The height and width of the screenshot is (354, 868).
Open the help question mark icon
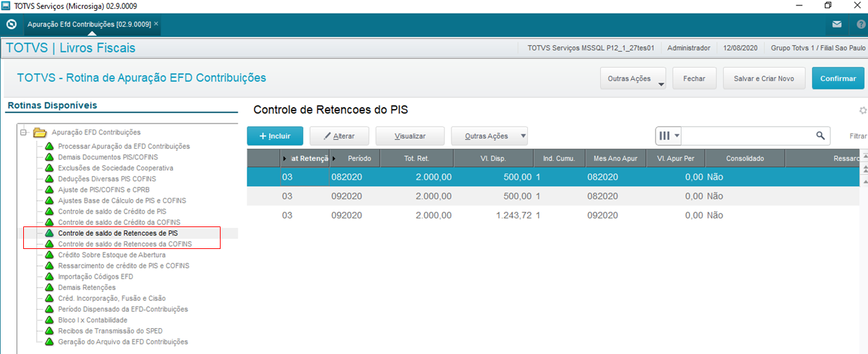[860, 24]
